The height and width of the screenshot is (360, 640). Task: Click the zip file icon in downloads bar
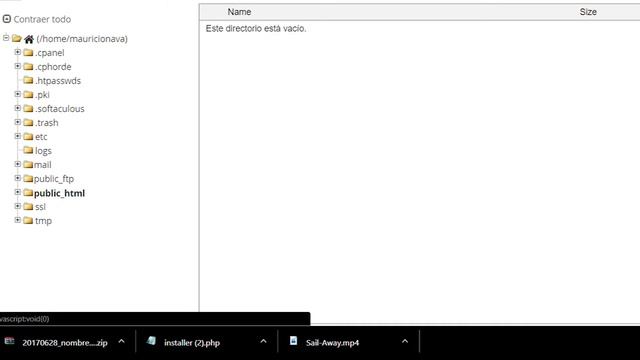(9, 341)
